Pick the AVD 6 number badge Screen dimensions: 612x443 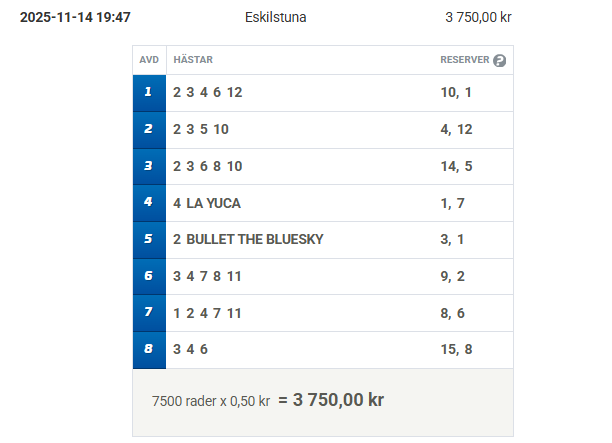[149, 276]
